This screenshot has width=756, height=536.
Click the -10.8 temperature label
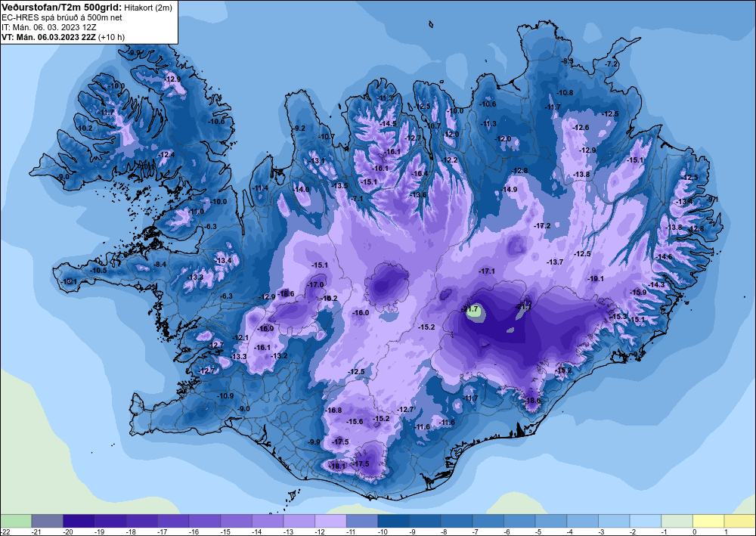[x=565, y=92]
